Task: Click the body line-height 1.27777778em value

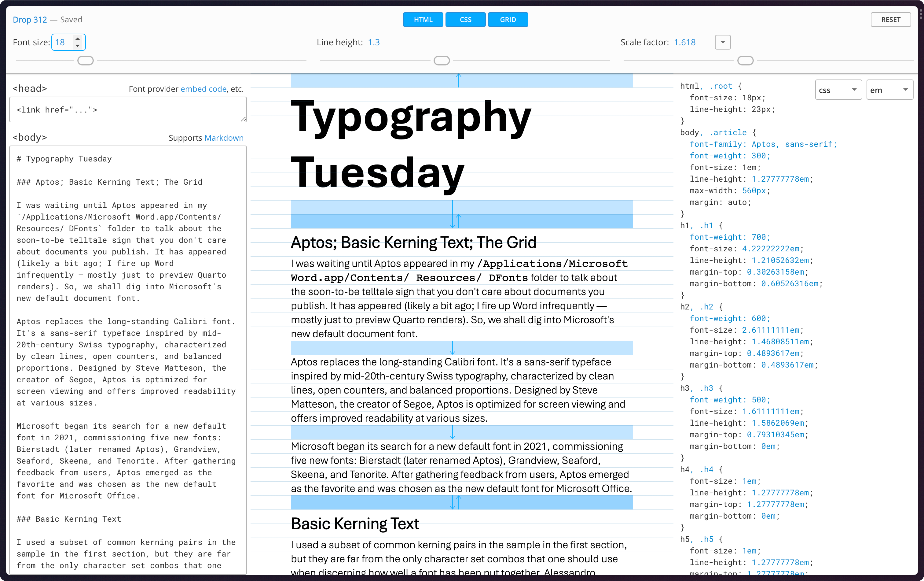Action: point(780,179)
